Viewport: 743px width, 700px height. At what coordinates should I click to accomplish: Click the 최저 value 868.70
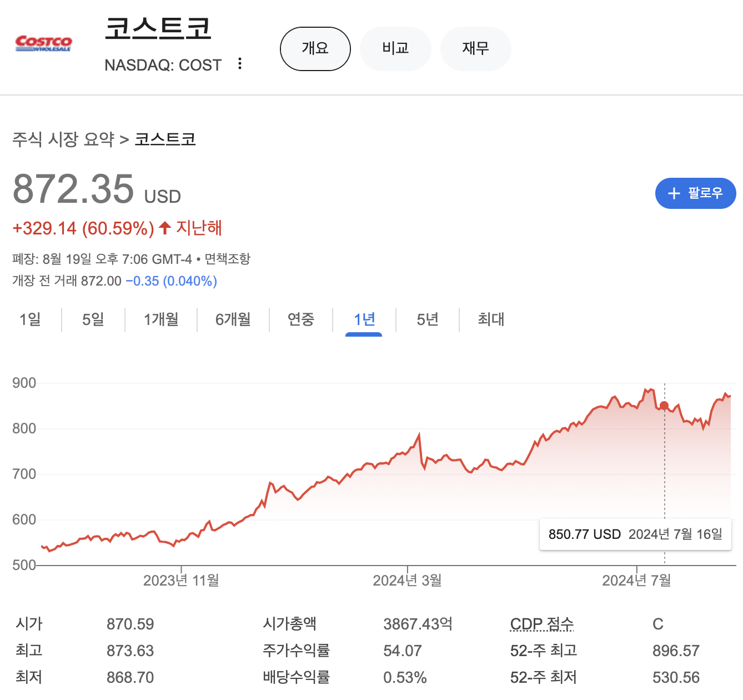coord(130,677)
